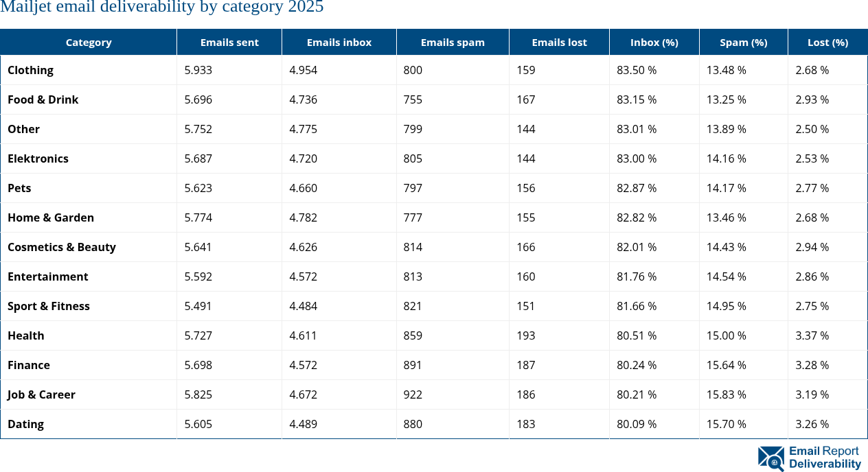
Task: Select the Sport & Fitness category cell
Action: (x=89, y=306)
